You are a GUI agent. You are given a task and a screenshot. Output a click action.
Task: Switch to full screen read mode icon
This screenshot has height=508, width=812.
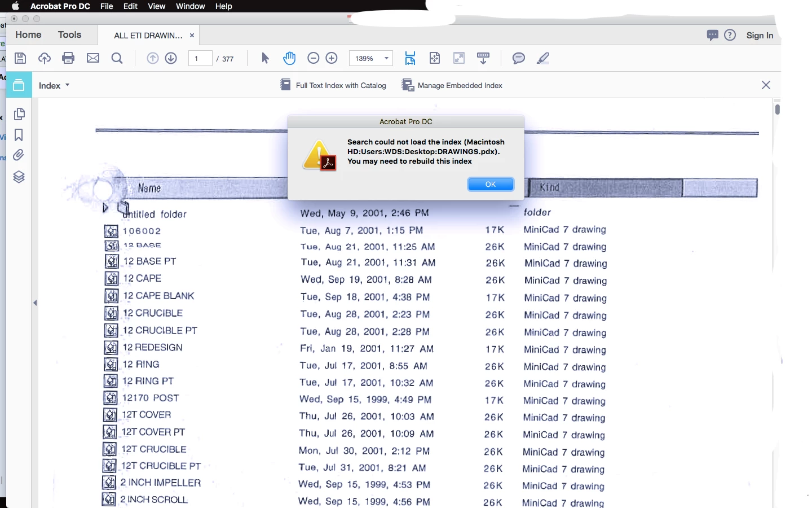point(460,58)
